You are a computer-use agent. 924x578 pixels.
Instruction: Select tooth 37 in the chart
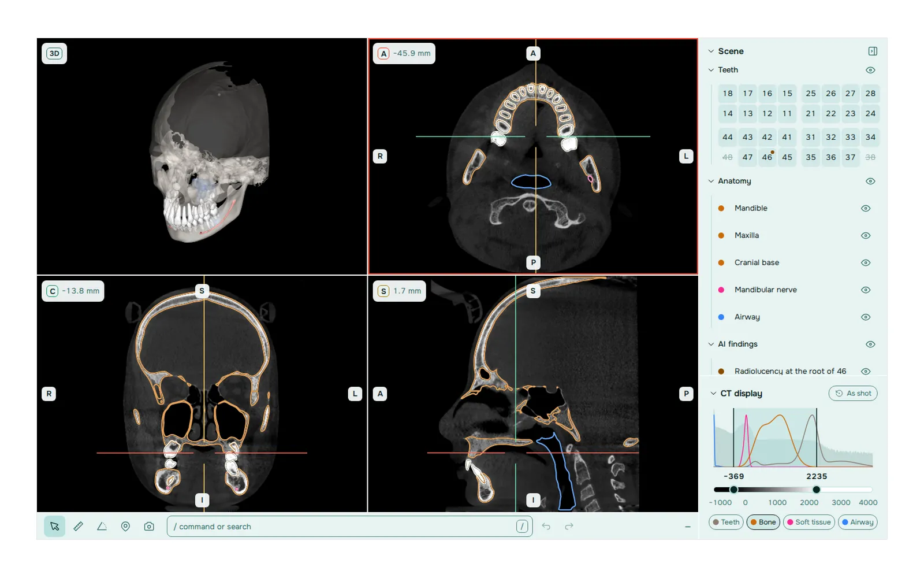850,157
